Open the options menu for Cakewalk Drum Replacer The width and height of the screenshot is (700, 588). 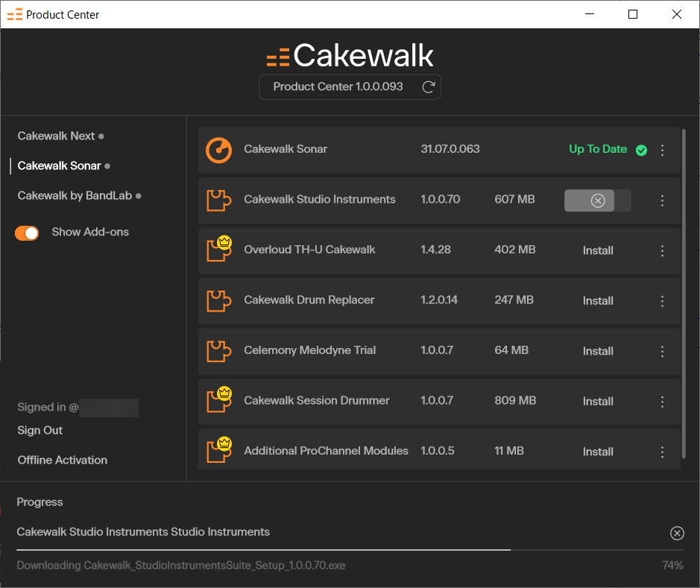tap(663, 301)
